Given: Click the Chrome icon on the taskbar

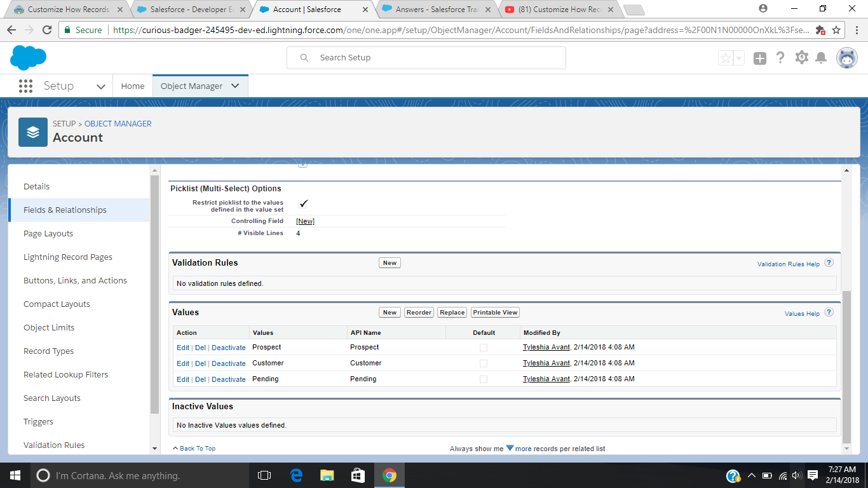Looking at the screenshot, I should tap(390, 475).
